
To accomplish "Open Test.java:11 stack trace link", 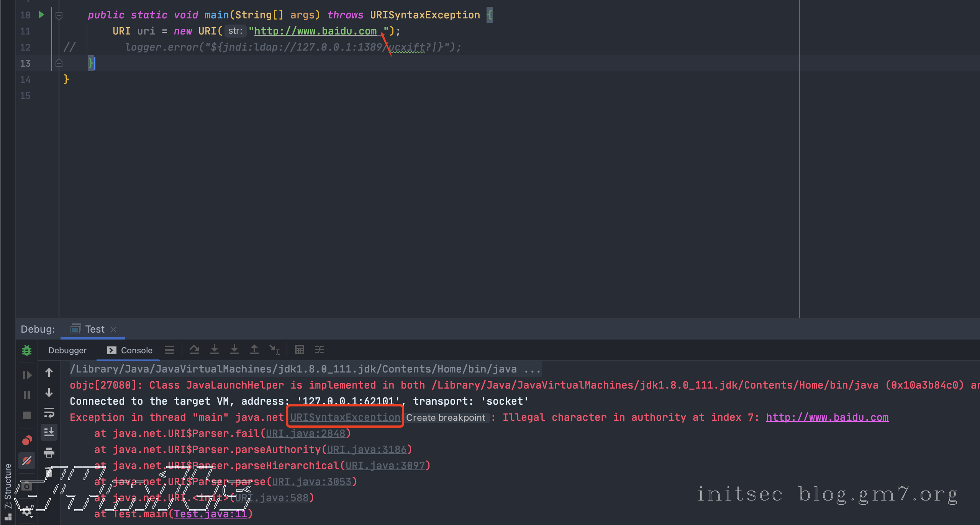I will coord(210,514).
